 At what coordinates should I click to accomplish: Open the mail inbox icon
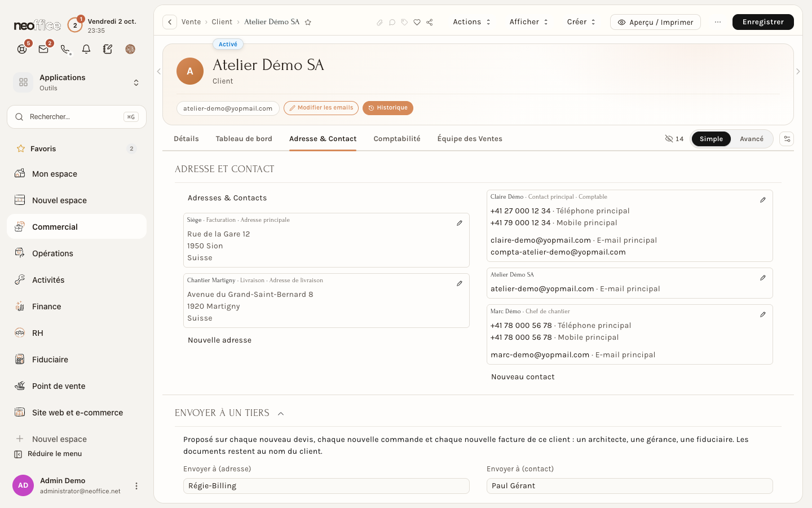coord(43,49)
